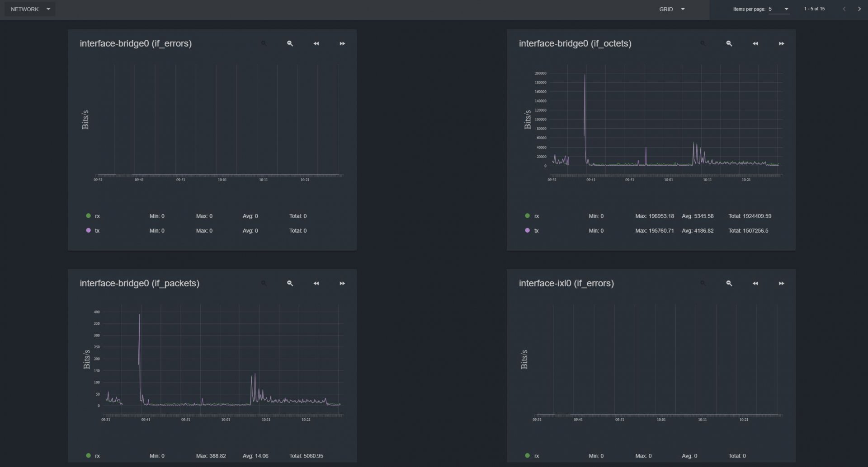
Task: Click the rx legend entry under bridge0 if_packets
Action: pyautogui.click(x=97, y=456)
